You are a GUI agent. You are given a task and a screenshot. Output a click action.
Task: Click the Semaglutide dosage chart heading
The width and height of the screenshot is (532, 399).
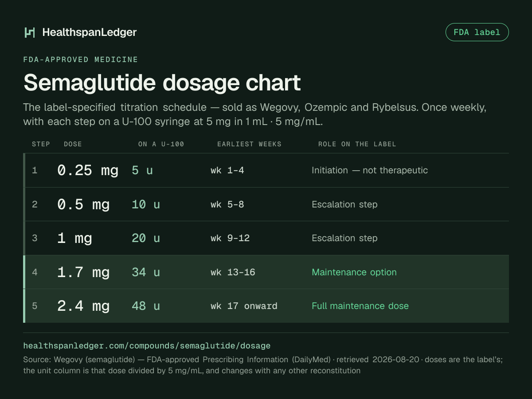162,82
